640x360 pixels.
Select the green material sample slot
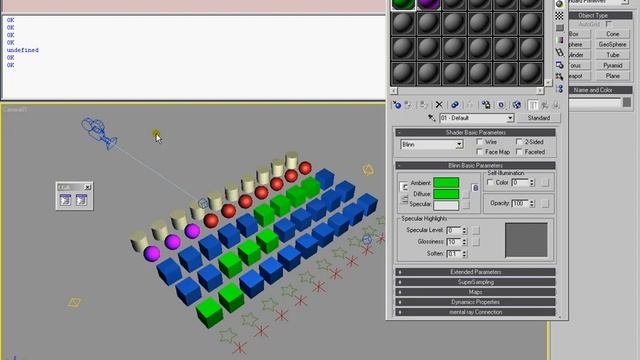[x=403, y=4]
